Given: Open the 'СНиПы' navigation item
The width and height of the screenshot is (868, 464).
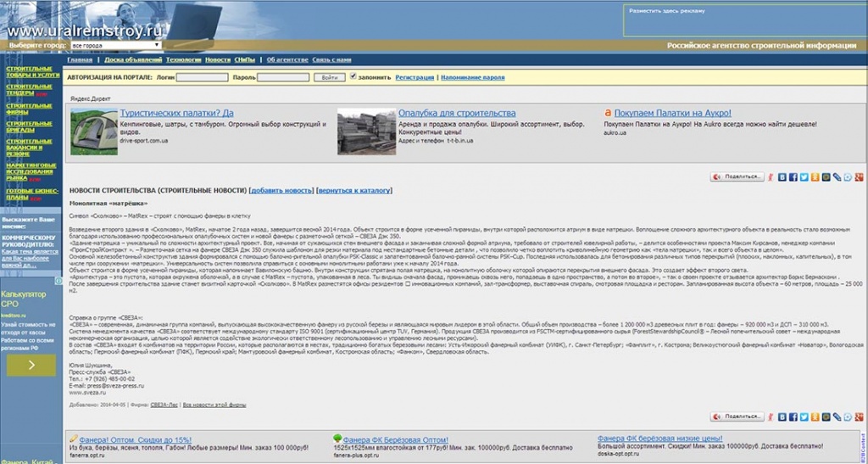Looking at the screenshot, I should tap(245, 59).
